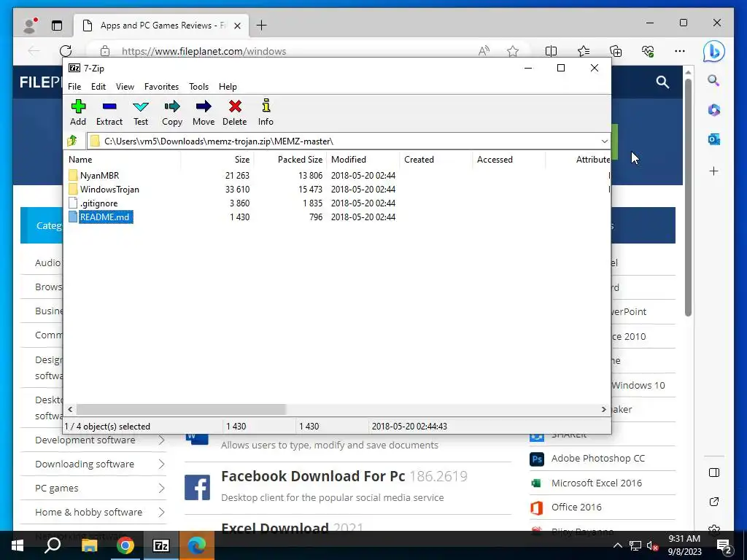Sort by the Size column header

pos(217,160)
